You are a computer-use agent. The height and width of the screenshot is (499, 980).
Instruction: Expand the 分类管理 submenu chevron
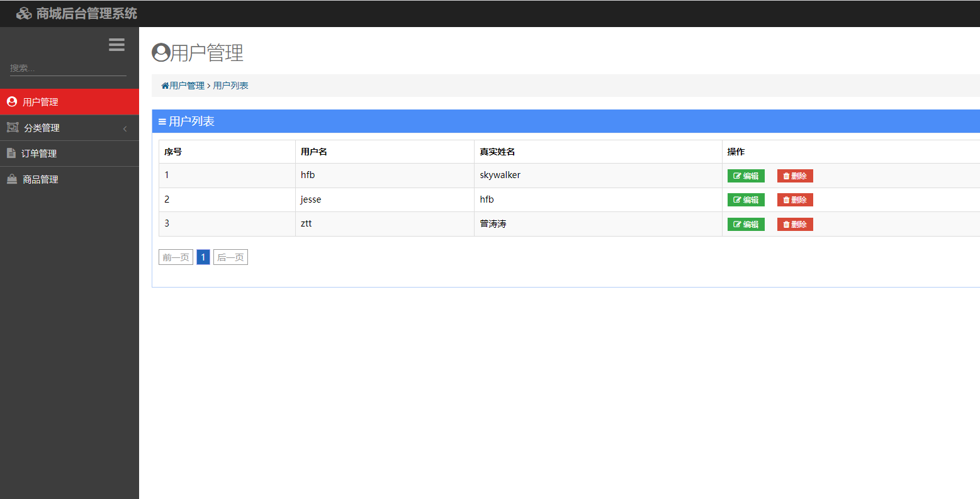click(x=125, y=128)
